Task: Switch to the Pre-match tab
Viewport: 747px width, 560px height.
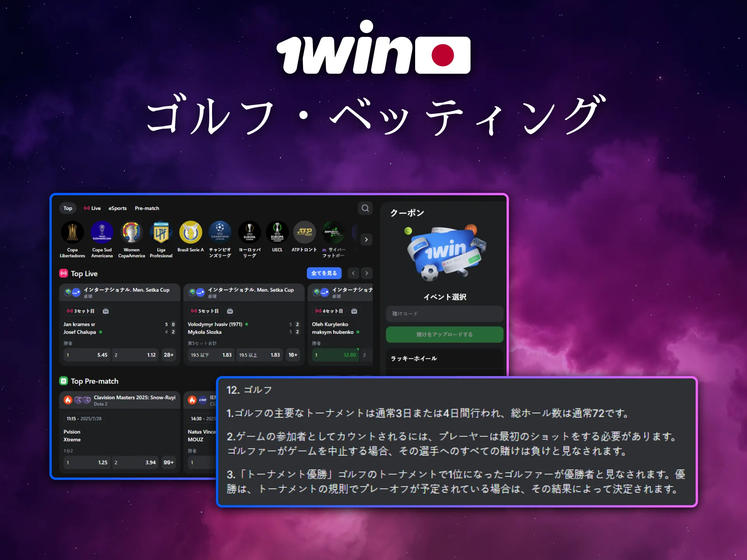Action: [147, 208]
